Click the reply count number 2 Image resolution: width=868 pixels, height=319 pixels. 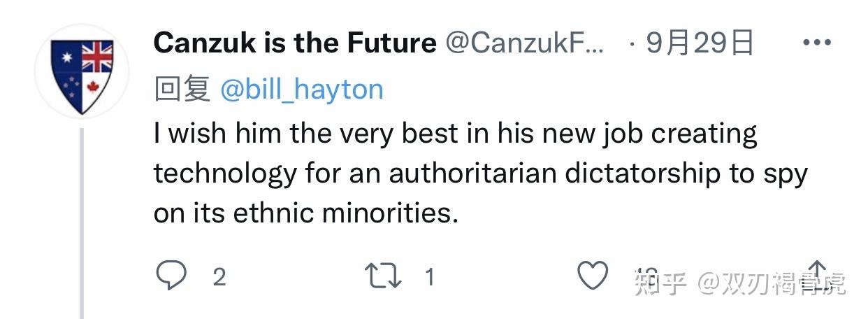pyautogui.click(x=219, y=277)
